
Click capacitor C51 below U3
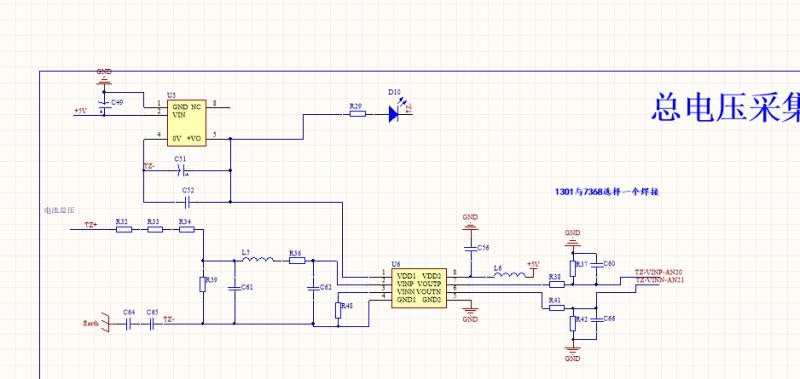pyautogui.click(x=181, y=170)
